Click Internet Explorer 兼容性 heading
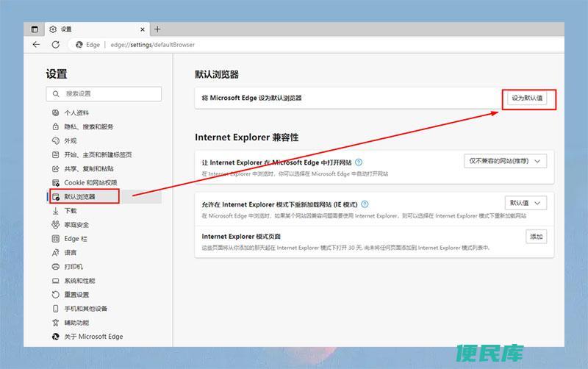This screenshot has width=588, height=369. tap(247, 137)
